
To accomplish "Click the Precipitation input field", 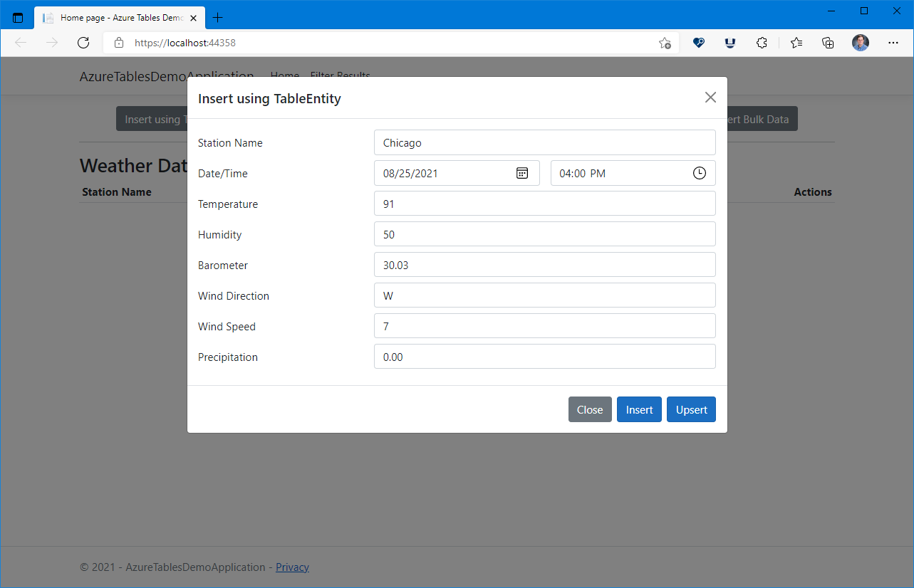I will [544, 357].
